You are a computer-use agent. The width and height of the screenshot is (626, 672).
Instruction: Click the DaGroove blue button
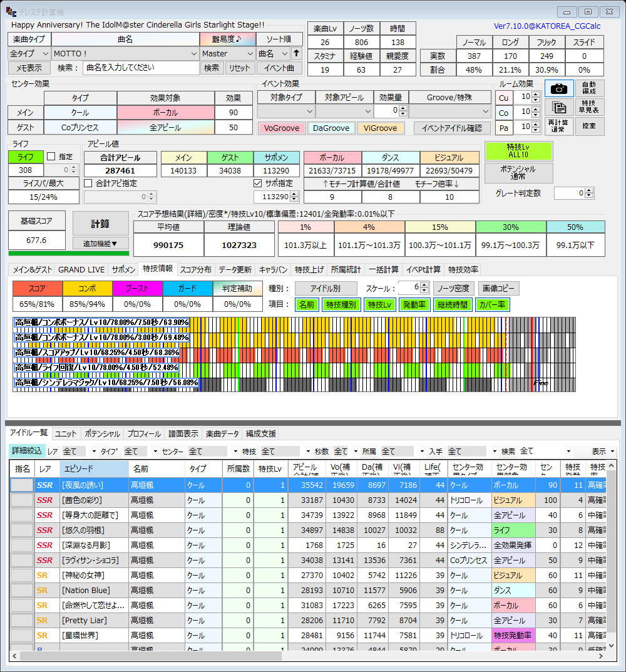click(x=331, y=128)
